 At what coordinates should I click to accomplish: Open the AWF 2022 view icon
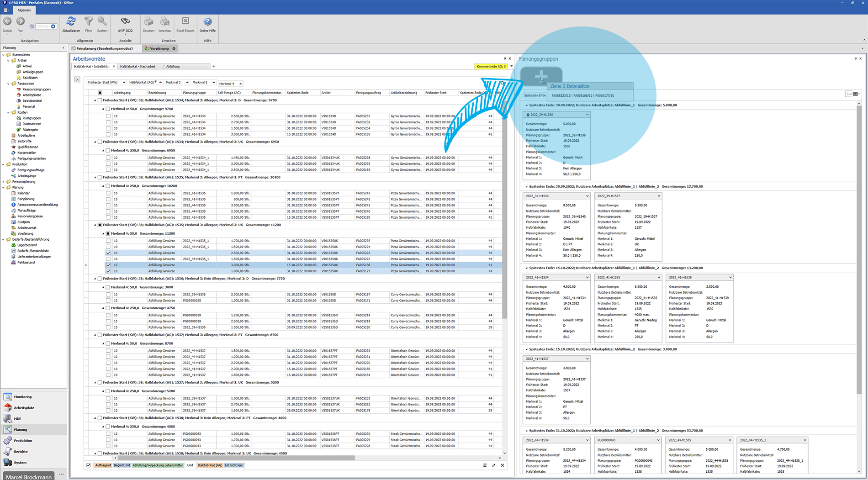[x=125, y=21]
